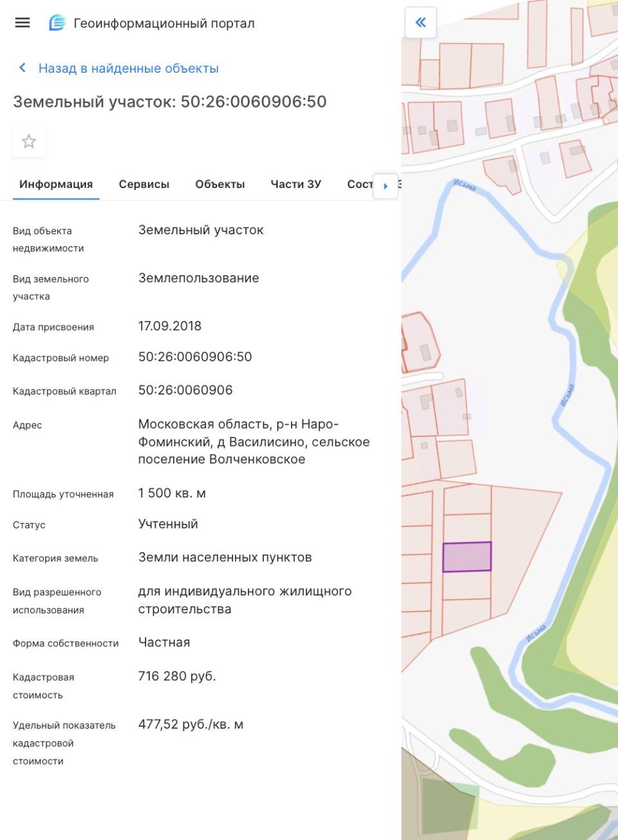Click cadastral number value 50:26:0060906:50
The image size is (618, 840).
pos(195,357)
